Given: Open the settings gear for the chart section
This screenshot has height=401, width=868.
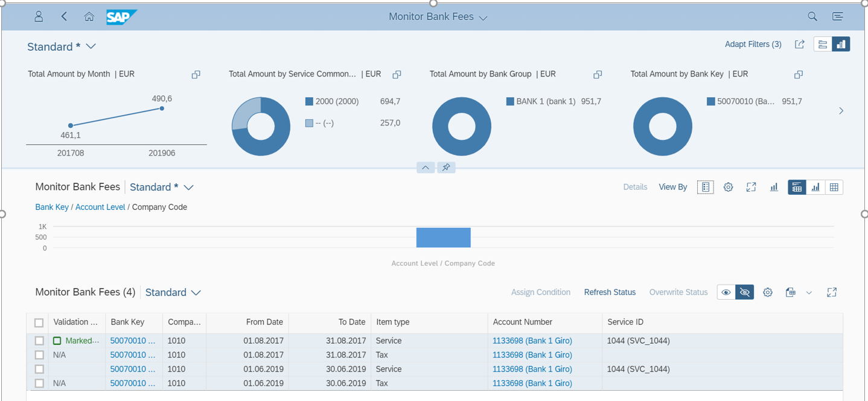Looking at the screenshot, I should click(x=729, y=187).
